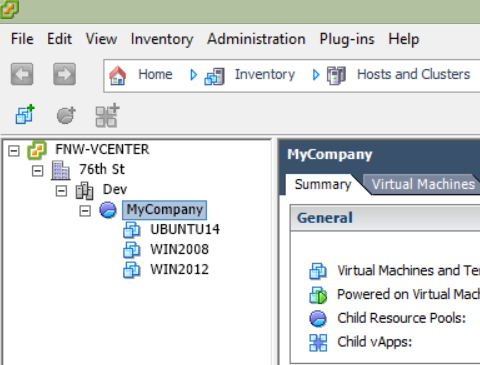Image resolution: width=480 pixels, height=365 pixels.
Task: Click the FNW-VCENTER vCenter icon
Action: click(37, 150)
